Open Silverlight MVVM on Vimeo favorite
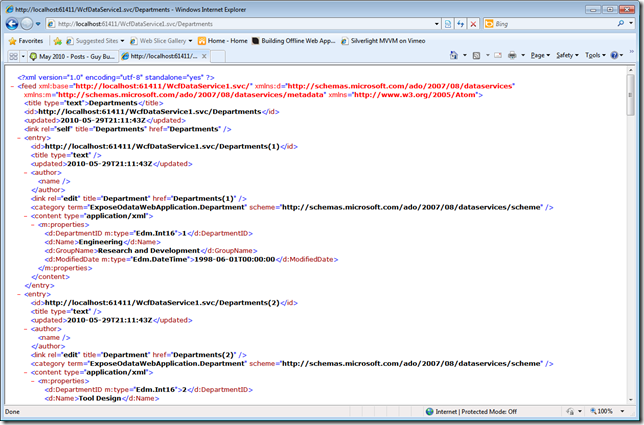Viewport: 644px width, 425px height. 383,41
